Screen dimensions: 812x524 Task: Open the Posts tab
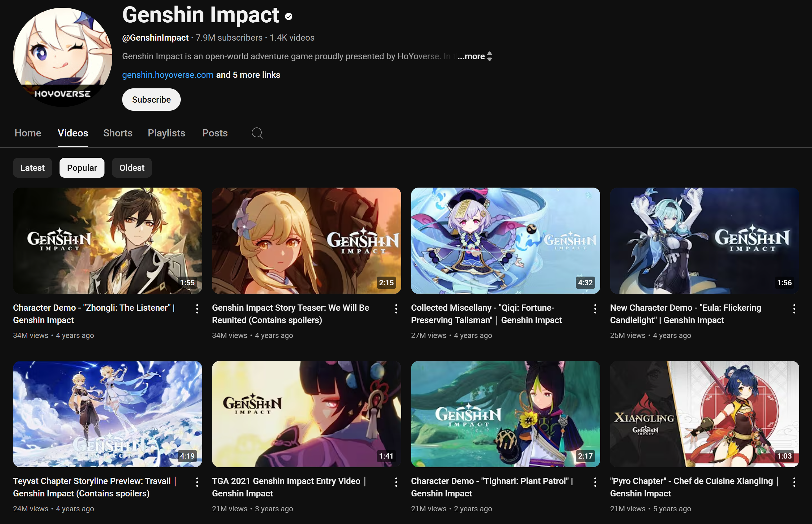tap(215, 133)
